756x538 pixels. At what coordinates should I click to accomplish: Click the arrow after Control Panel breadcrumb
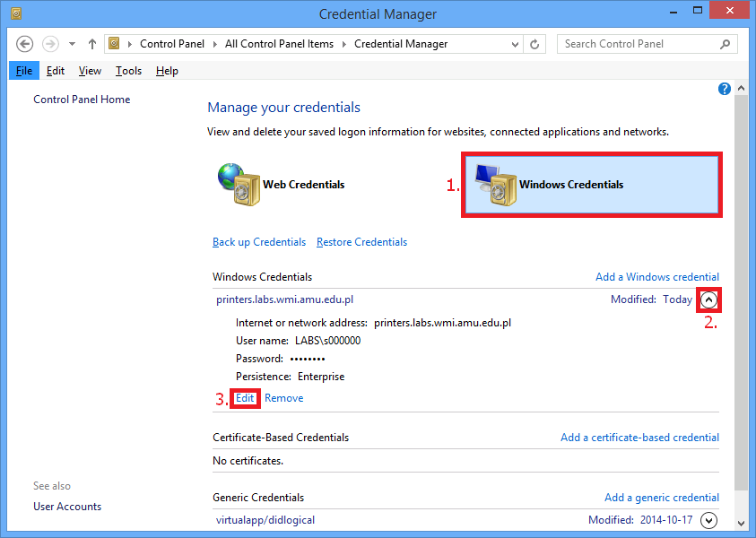(x=215, y=44)
